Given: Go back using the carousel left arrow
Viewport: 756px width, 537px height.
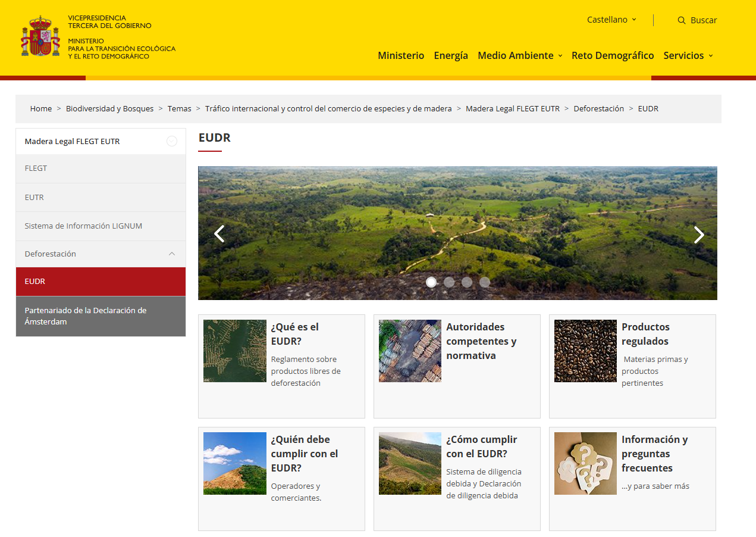Looking at the screenshot, I should click(x=219, y=233).
